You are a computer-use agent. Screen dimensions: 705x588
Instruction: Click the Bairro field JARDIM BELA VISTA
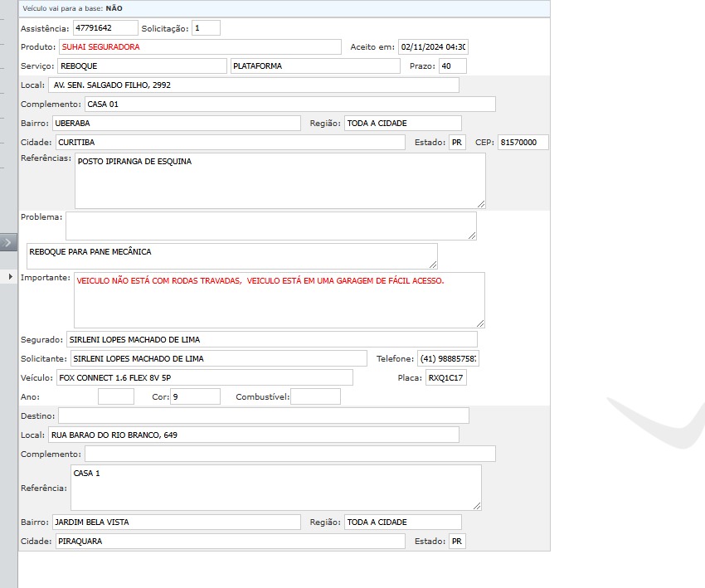176,522
